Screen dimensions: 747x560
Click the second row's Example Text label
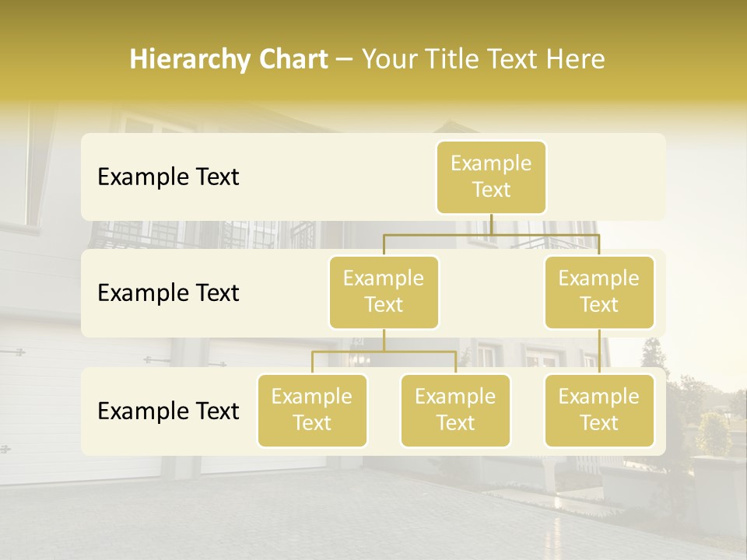(x=168, y=292)
